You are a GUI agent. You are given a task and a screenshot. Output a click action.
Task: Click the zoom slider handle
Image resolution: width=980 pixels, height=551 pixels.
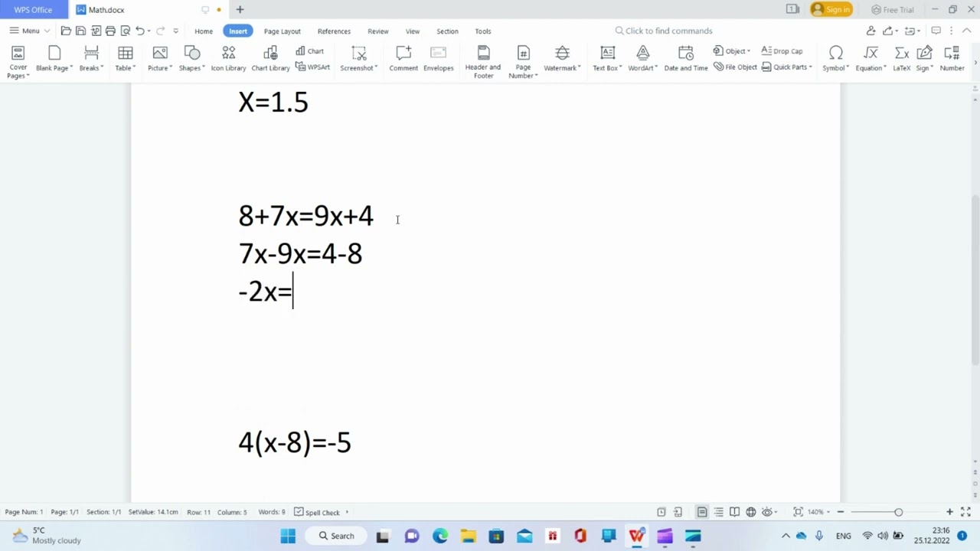(x=898, y=512)
